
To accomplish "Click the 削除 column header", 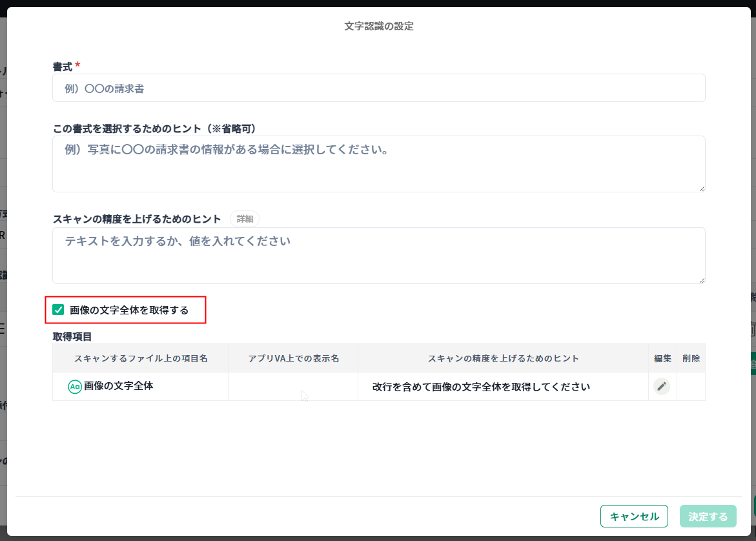I will 691,358.
